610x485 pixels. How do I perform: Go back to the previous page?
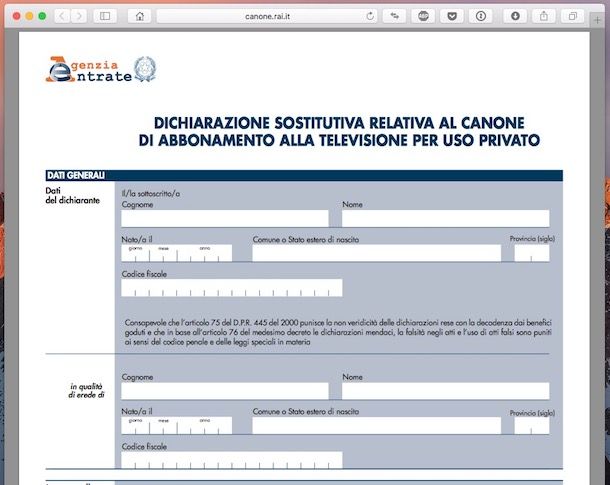pos(62,16)
